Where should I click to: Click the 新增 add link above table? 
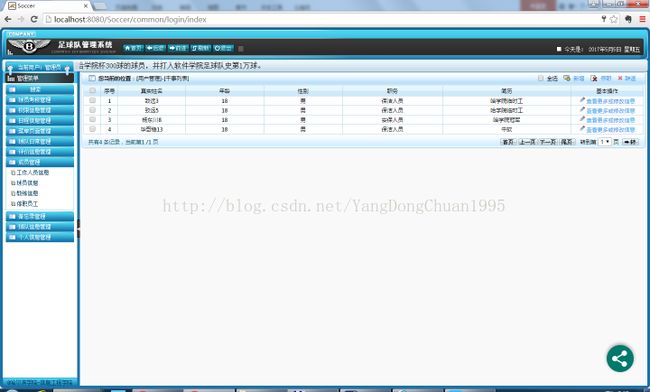click(x=579, y=78)
